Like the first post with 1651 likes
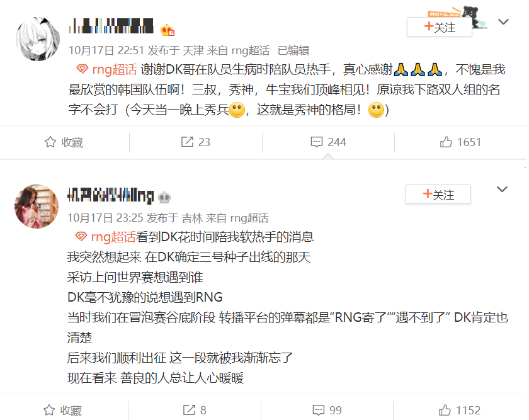529x420 pixels. click(446, 142)
